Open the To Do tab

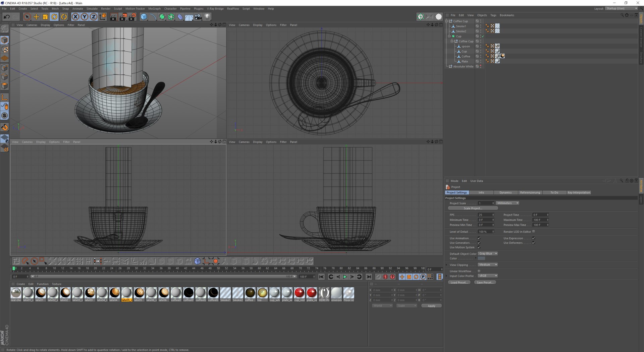pyautogui.click(x=554, y=193)
